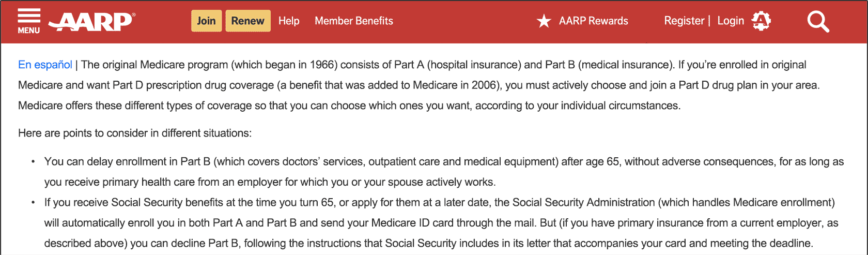Switch language with the En español link
The height and width of the screenshot is (255, 868).
45,65
